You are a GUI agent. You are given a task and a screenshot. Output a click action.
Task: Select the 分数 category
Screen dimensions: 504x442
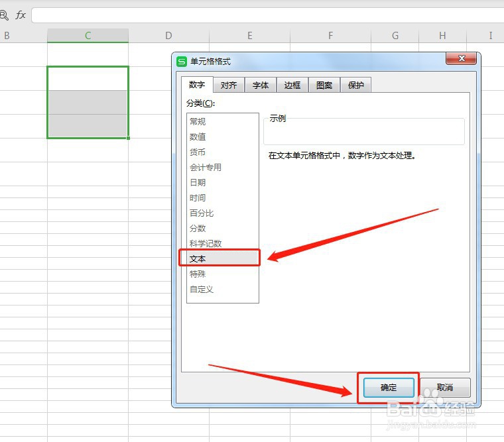(x=223, y=229)
